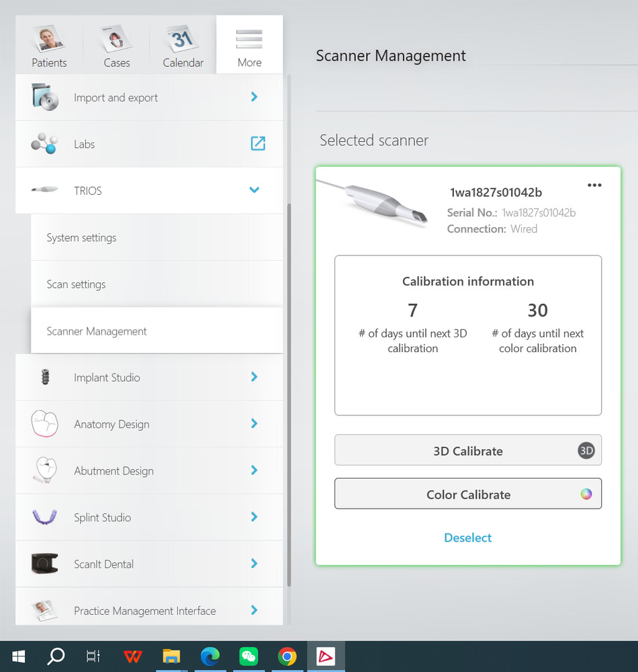Expand the Splint Studio chevron

[255, 517]
